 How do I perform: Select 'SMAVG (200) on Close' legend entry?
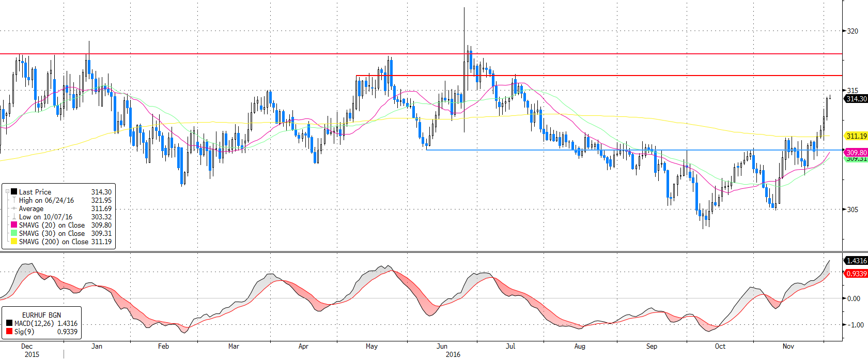(54, 242)
